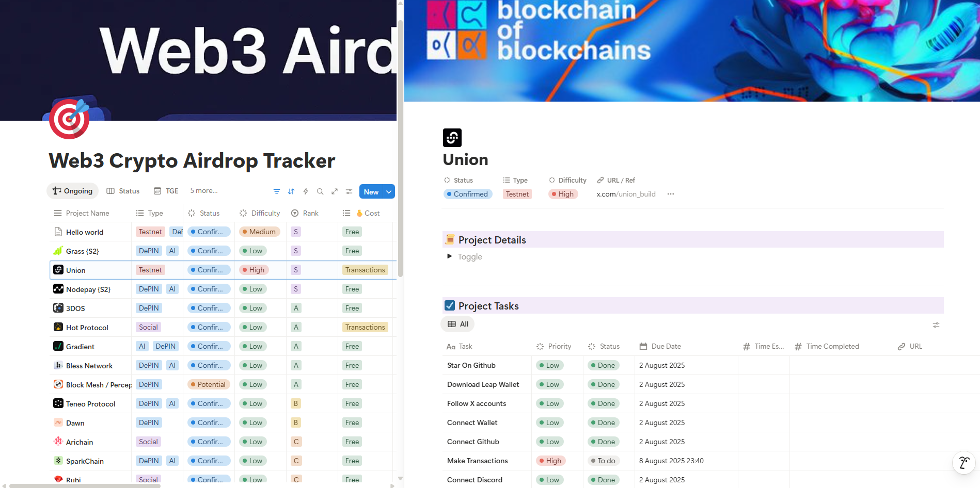Click the SparkChain project icon
This screenshot has width=980, height=488.
[58, 461]
